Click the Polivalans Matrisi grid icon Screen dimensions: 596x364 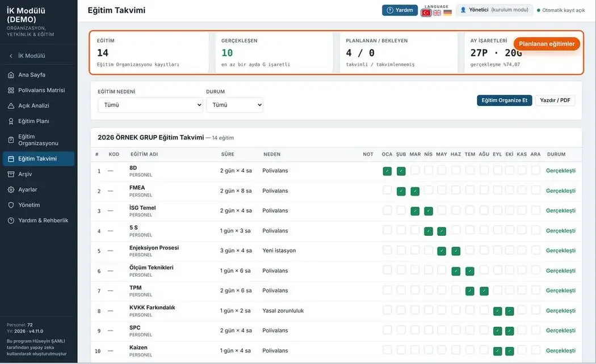click(11, 90)
